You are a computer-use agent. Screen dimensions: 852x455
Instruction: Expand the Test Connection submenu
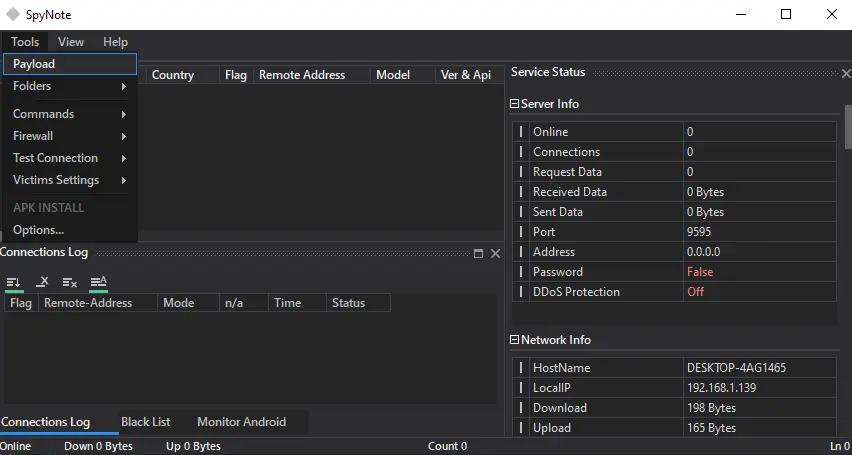tap(68, 158)
